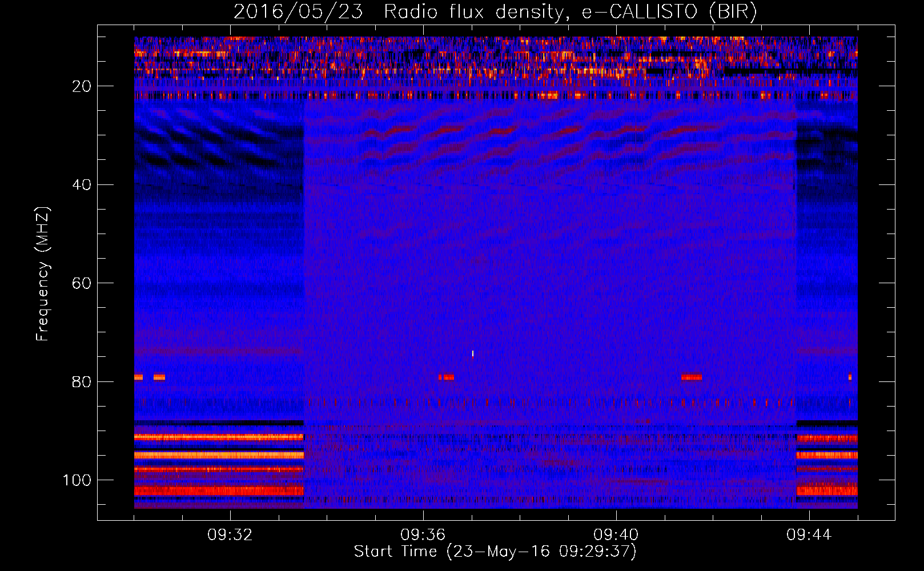Click the 20 MHz frequency tick label
The width and height of the screenshot is (924, 571).
(x=81, y=86)
